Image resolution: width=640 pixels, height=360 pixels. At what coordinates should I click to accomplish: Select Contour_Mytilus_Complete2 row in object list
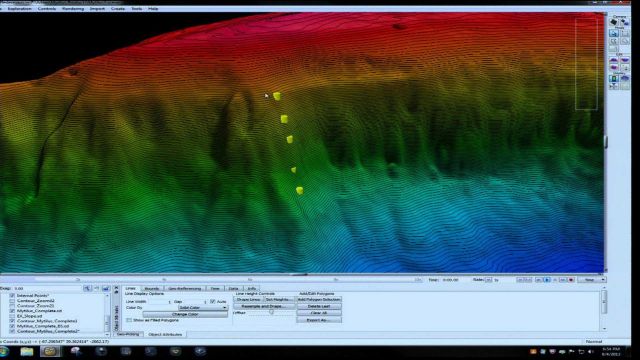click(48, 331)
